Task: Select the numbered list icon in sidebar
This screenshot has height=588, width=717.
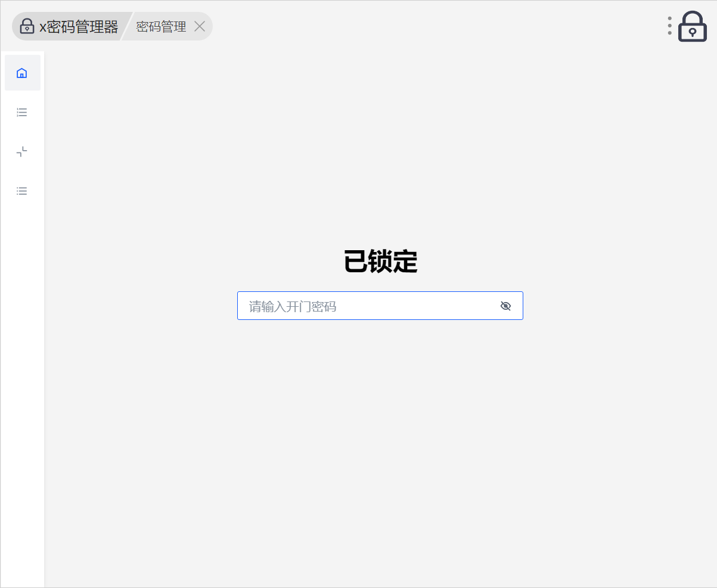Action: click(x=22, y=112)
